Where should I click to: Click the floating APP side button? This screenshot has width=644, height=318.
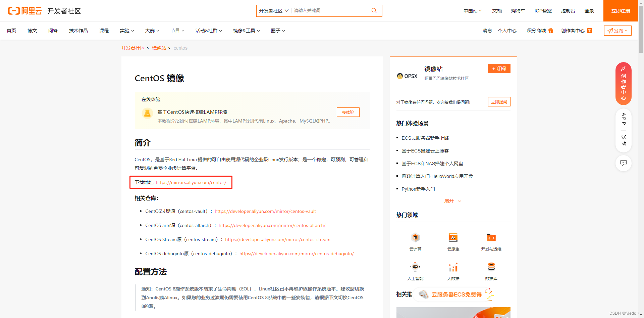pos(624,119)
